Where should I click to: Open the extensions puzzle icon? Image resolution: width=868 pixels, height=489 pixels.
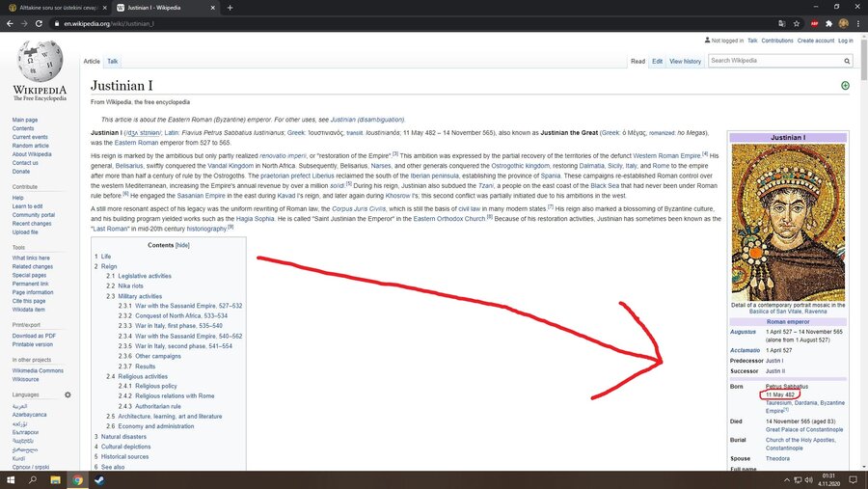(828, 24)
